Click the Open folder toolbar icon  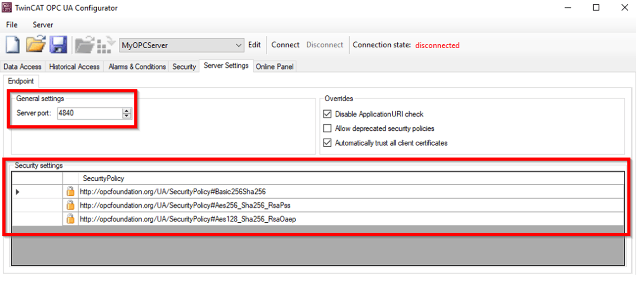(x=36, y=44)
